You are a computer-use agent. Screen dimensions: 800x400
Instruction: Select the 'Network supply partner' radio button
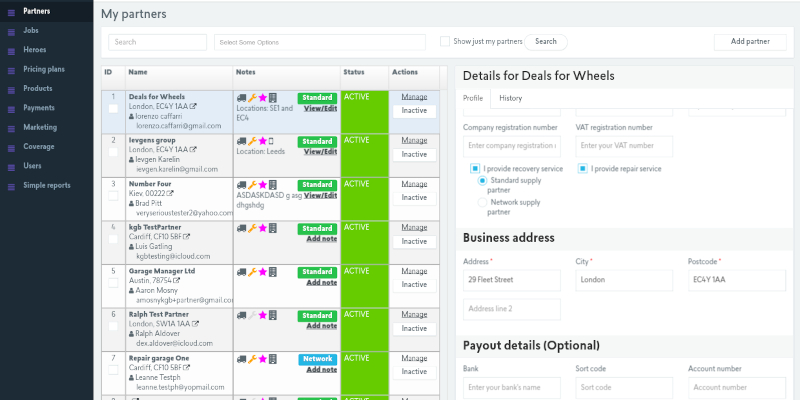tap(483, 202)
